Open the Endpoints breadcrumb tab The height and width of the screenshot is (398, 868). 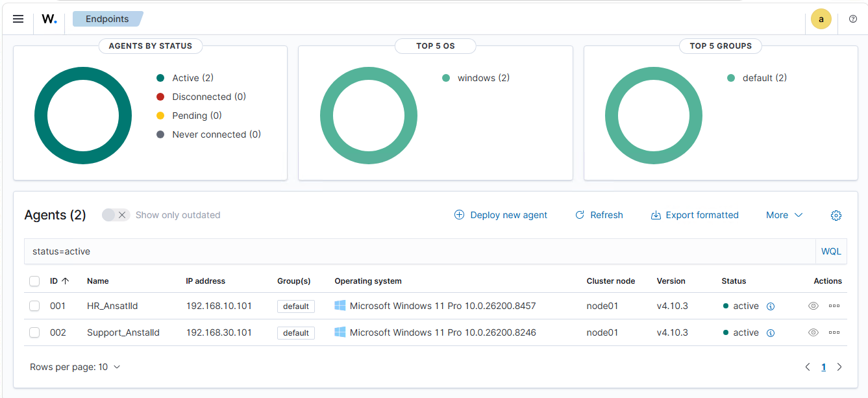pyautogui.click(x=107, y=19)
